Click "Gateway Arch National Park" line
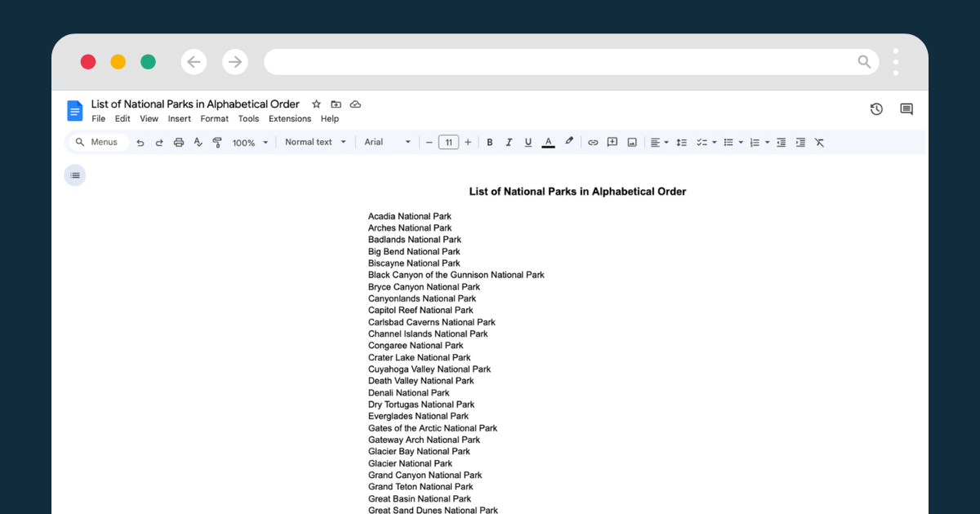This screenshot has width=980, height=514. (424, 440)
